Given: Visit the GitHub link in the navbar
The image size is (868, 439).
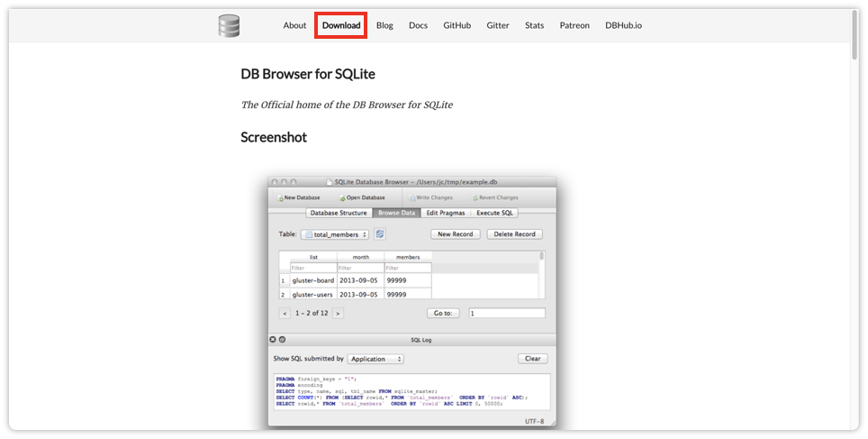Looking at the screenshot, I should point(457,25).
